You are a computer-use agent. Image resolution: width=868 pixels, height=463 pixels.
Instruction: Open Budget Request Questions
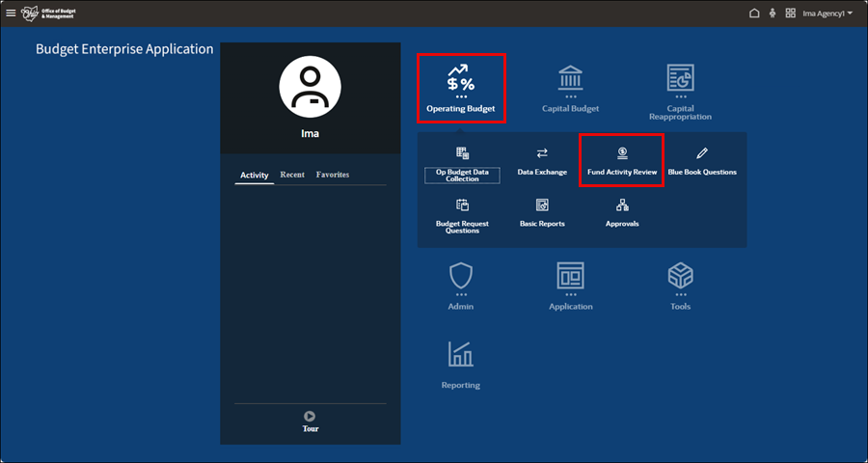462,216
